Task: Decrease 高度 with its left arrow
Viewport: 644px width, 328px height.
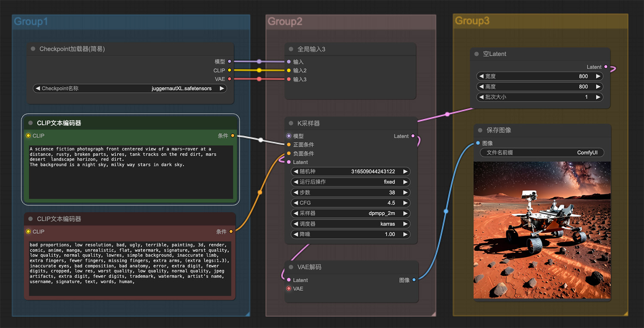Action: (x=481, y=87)
